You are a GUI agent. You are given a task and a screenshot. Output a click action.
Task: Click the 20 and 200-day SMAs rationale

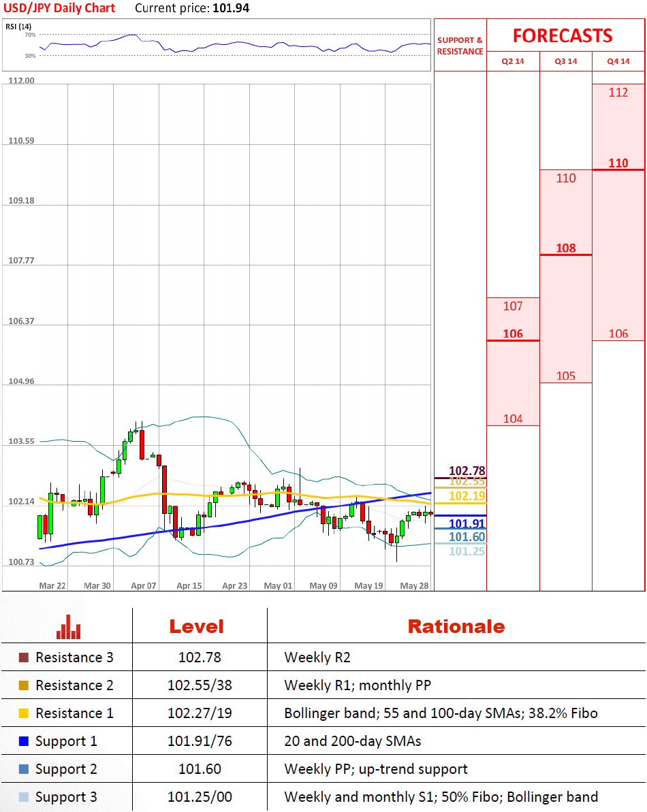[x=353, y=742]
